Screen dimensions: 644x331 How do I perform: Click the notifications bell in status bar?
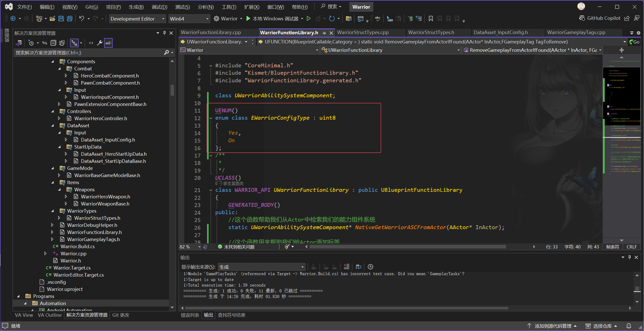[629, 326]
